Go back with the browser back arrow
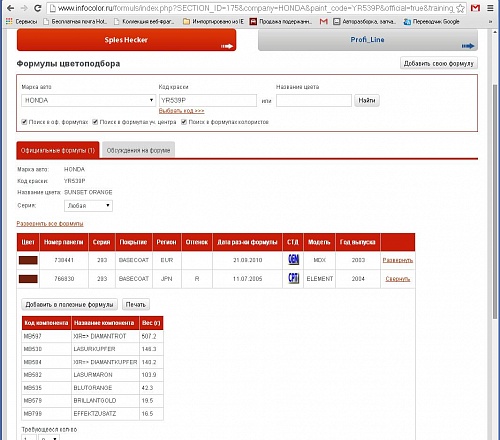Image resolution: width=500 pixels, height=440 pixels. (10, 8)
